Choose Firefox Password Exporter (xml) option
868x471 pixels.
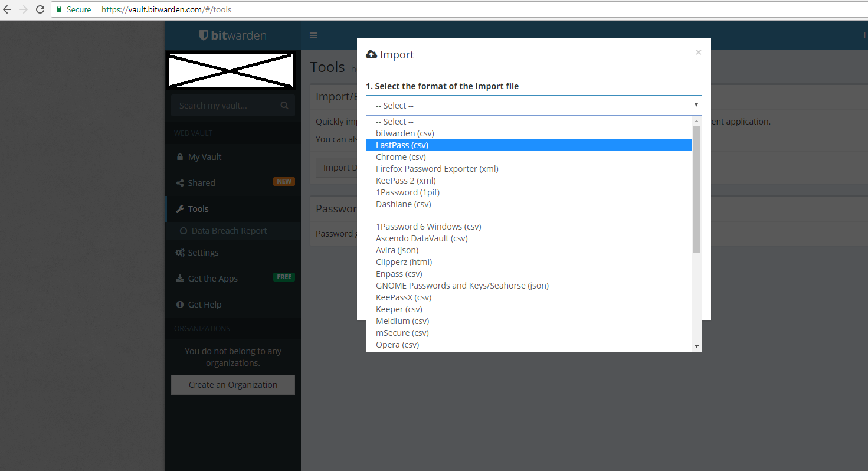click(x=529, y=169)
